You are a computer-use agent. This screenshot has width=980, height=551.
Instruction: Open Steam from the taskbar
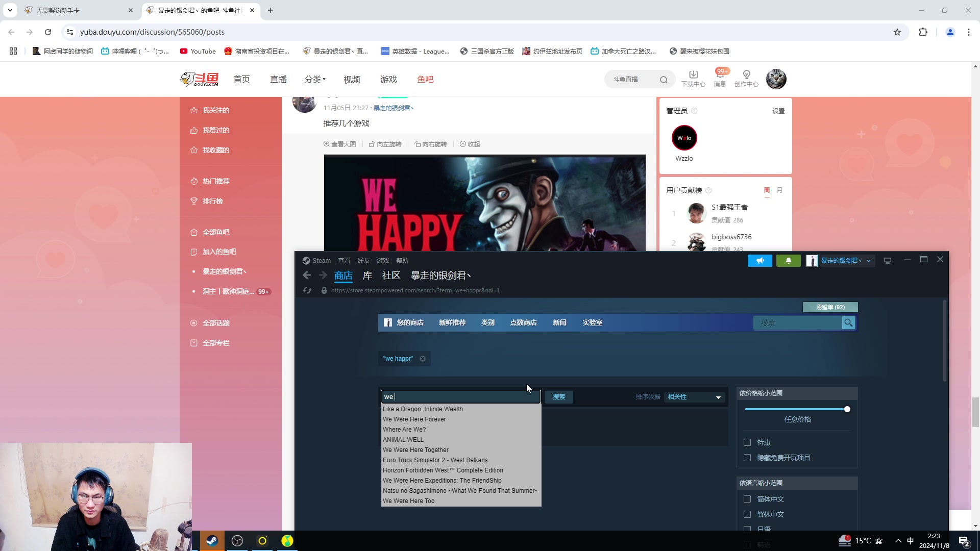pos(212,541)
